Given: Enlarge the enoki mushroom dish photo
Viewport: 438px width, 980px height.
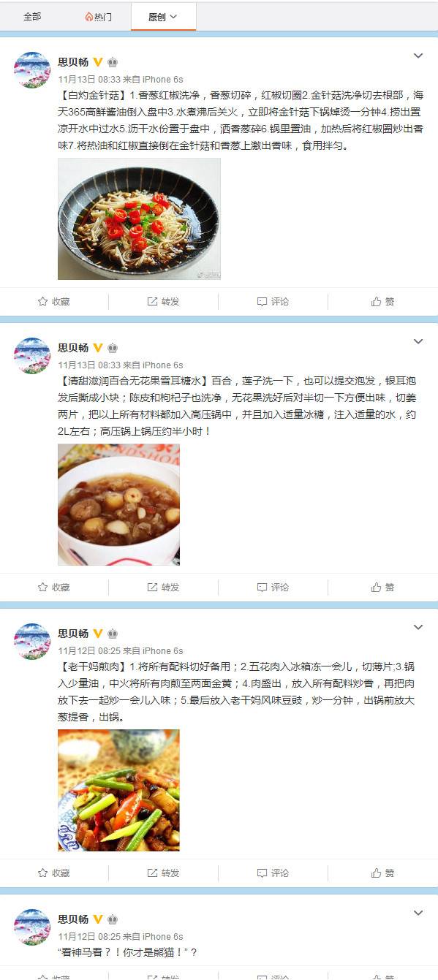Looking at the screenshot, I should coord(139,219).
